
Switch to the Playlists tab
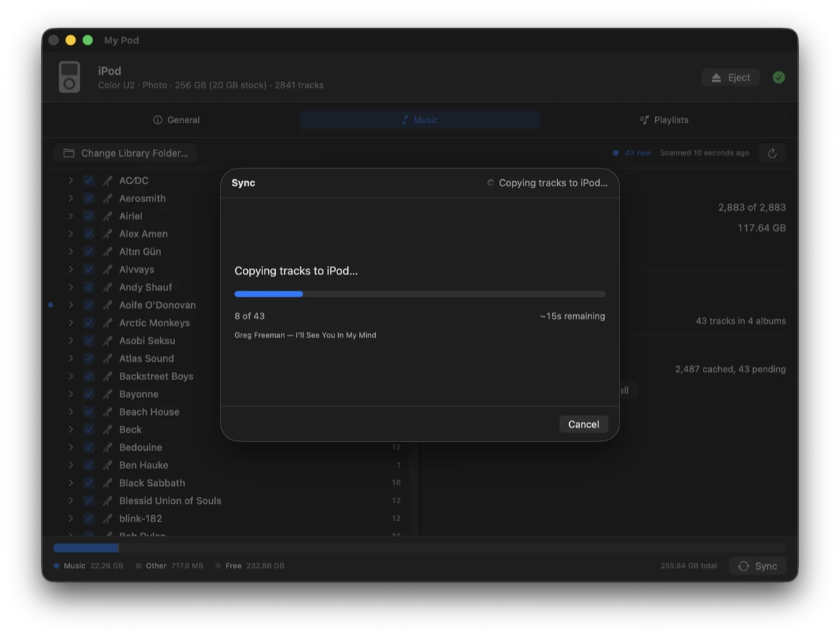pyautogui.click(x=664, y=120)
